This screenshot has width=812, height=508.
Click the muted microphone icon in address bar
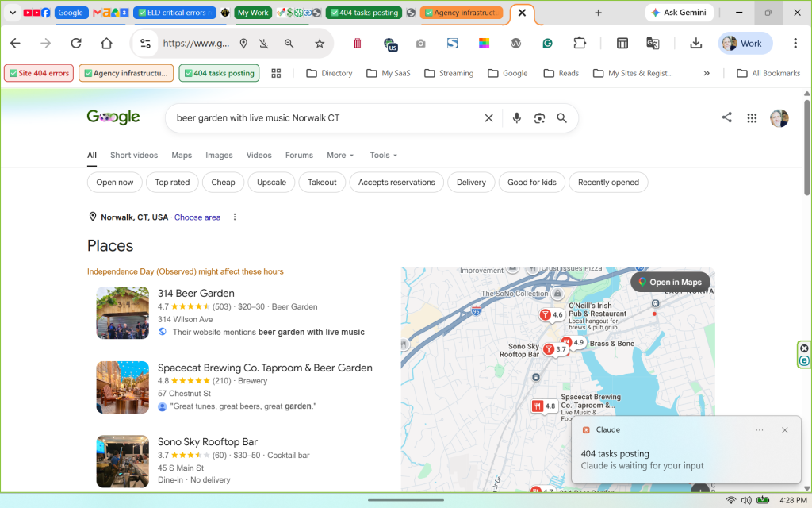point(264,44)
